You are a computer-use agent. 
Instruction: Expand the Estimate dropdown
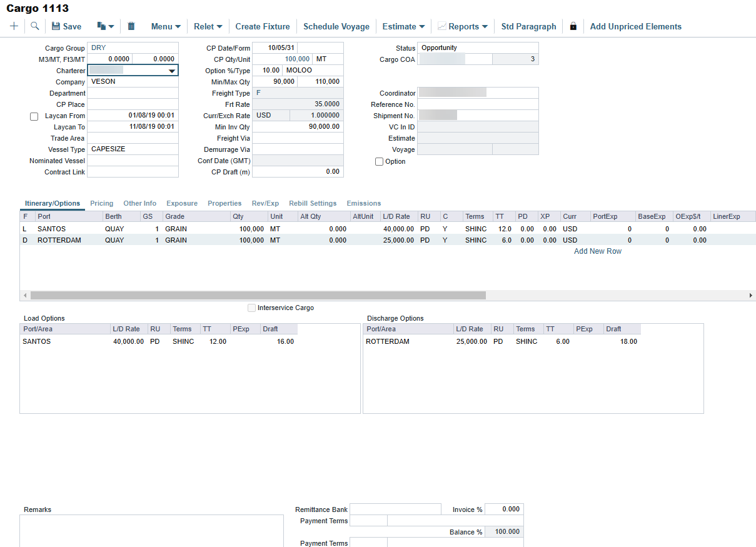(x=403, y=26)
